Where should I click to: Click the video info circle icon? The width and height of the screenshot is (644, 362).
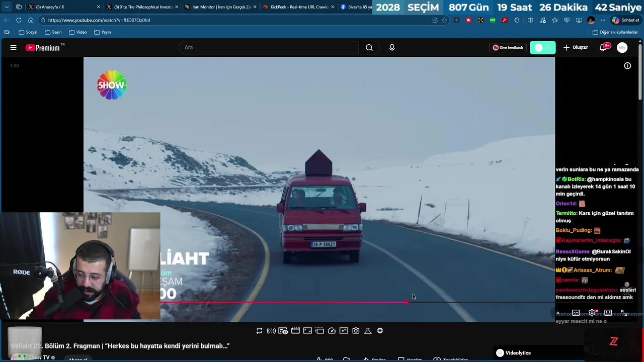(x=627, y=66)
